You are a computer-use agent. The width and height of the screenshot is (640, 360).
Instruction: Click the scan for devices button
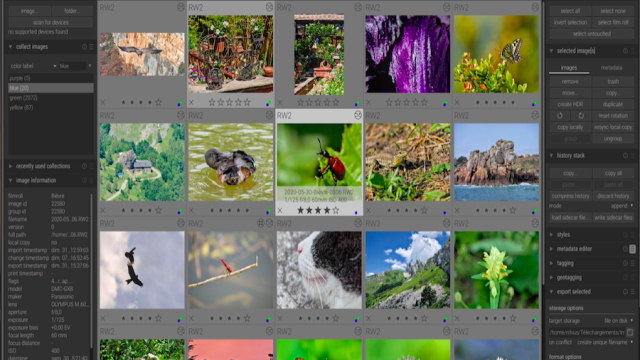51,22
